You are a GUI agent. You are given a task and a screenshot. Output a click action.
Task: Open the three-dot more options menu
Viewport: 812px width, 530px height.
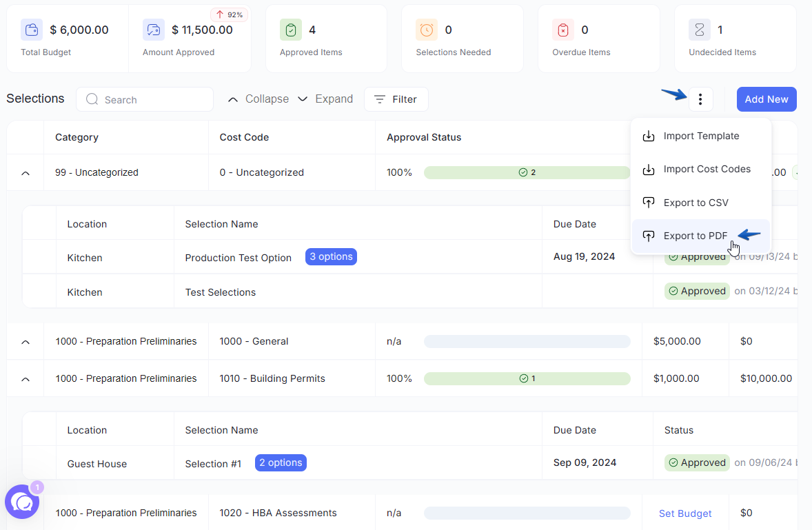click(x=700, y=99)
